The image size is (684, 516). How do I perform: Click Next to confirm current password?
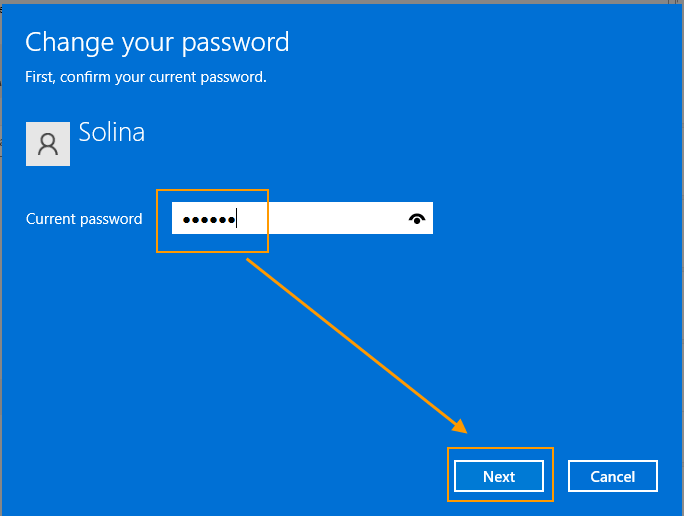499,476
